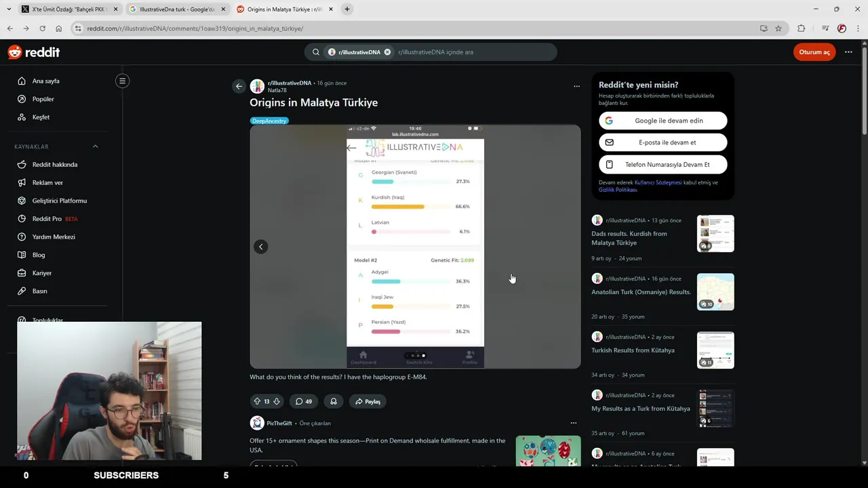
Task: Click Oturum aç button
Action: tap(814, 52)
